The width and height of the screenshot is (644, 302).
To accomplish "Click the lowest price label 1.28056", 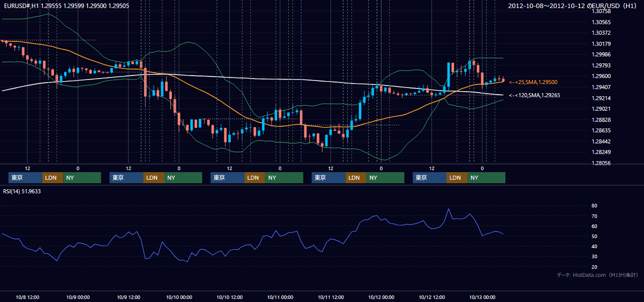I will (x=601, y=163).
